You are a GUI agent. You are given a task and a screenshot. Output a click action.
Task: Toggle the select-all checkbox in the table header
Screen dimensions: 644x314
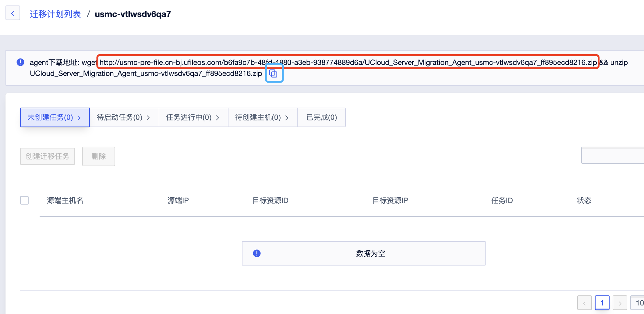24,200
